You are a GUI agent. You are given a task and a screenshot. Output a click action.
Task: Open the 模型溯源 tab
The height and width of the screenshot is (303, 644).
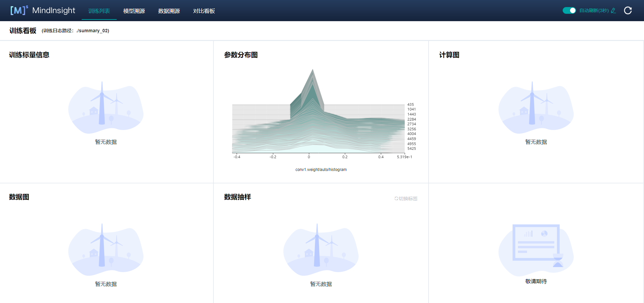[134, 11]
